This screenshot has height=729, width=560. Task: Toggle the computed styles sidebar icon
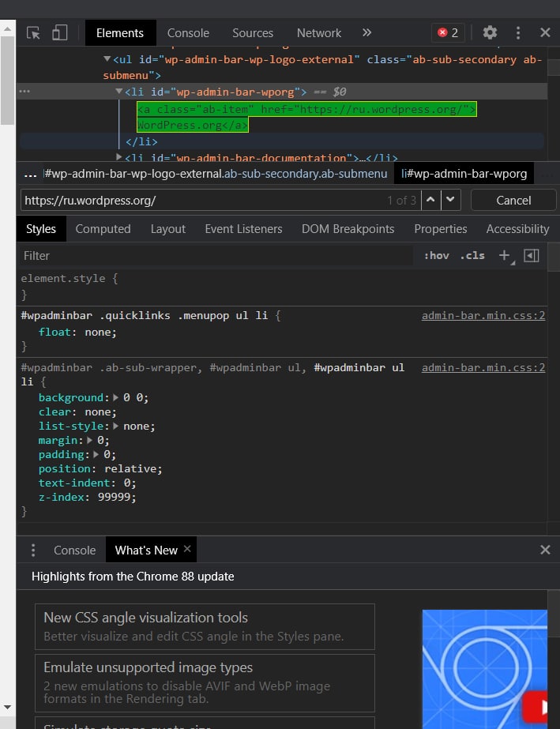(x=531, y=255)
